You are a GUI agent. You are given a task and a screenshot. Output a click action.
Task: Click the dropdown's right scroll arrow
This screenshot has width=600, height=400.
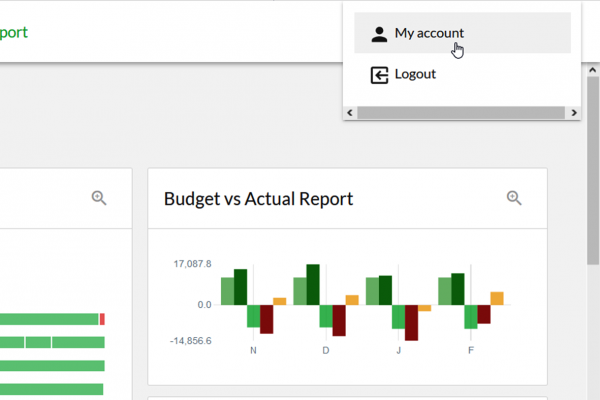click(x=574, y=113)
